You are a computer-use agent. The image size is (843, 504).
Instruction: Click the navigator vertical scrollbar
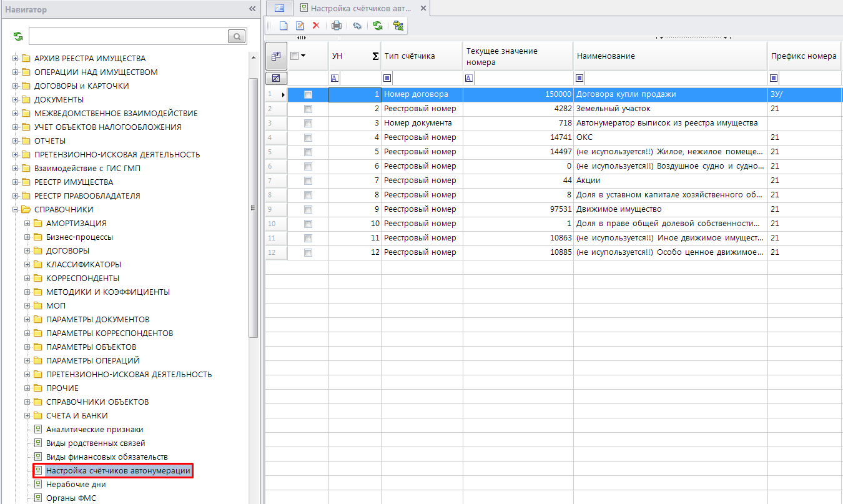click(253, 207)
